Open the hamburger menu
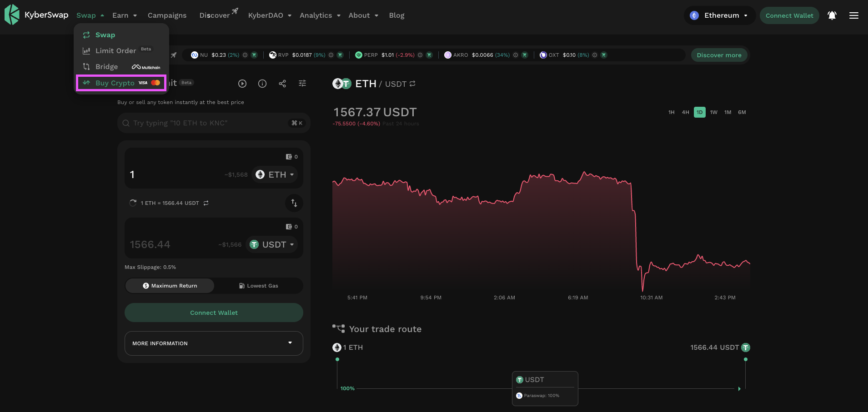Viewport: 868px width, 412px height. tap(854, 15)
